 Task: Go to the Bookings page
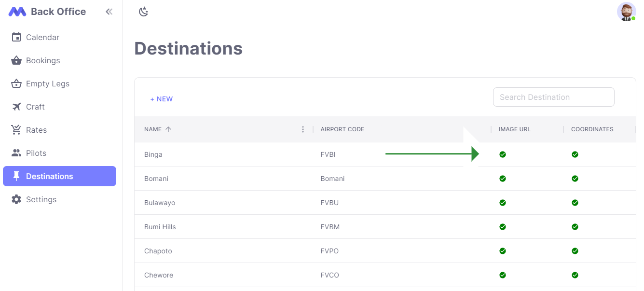43,60
